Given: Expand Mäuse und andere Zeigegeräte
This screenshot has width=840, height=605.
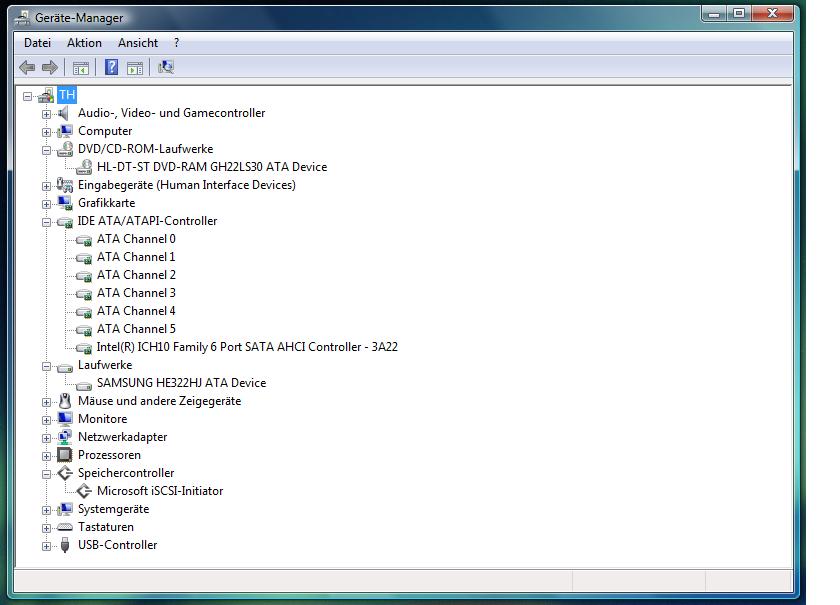Looking at the screenshot, I should (x=47, y=402).
